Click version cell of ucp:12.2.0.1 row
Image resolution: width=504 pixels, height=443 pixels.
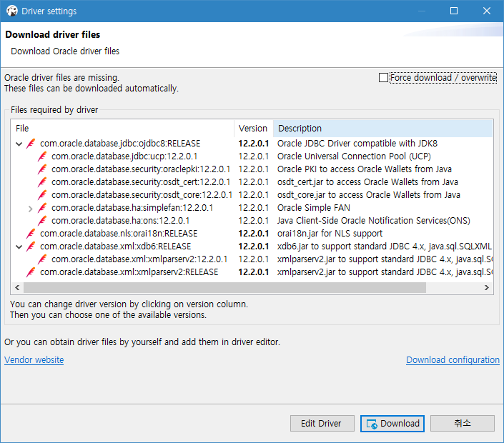click(253, 156)
